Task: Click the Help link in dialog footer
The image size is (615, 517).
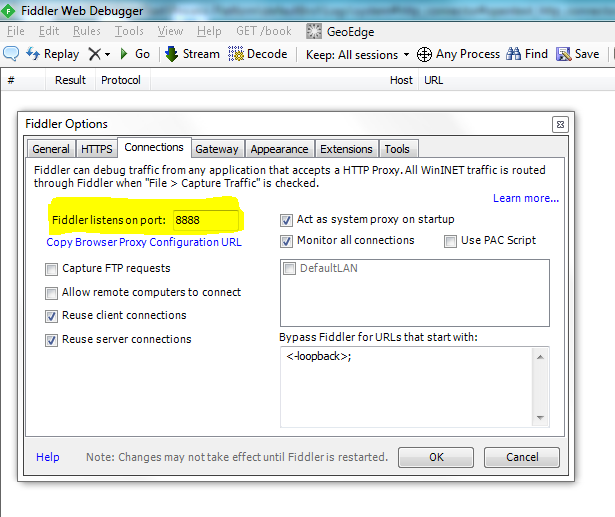Action: (x=48, y=457)
